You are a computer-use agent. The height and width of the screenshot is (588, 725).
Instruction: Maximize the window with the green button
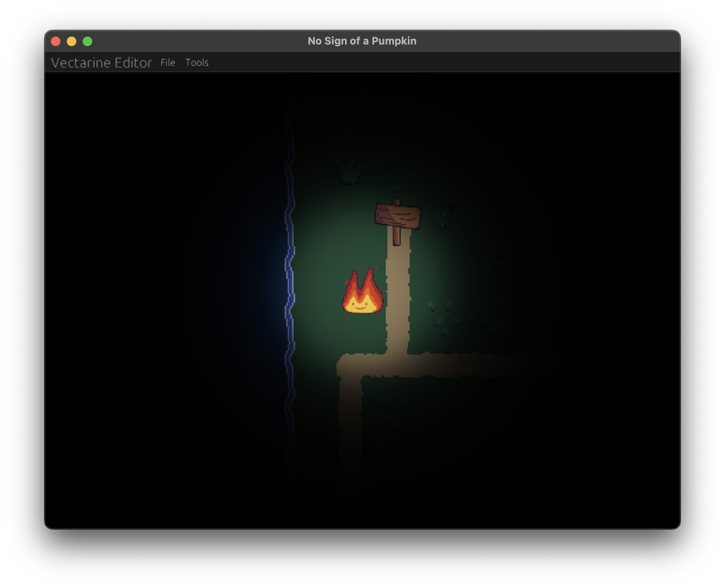tap(87, 41)
